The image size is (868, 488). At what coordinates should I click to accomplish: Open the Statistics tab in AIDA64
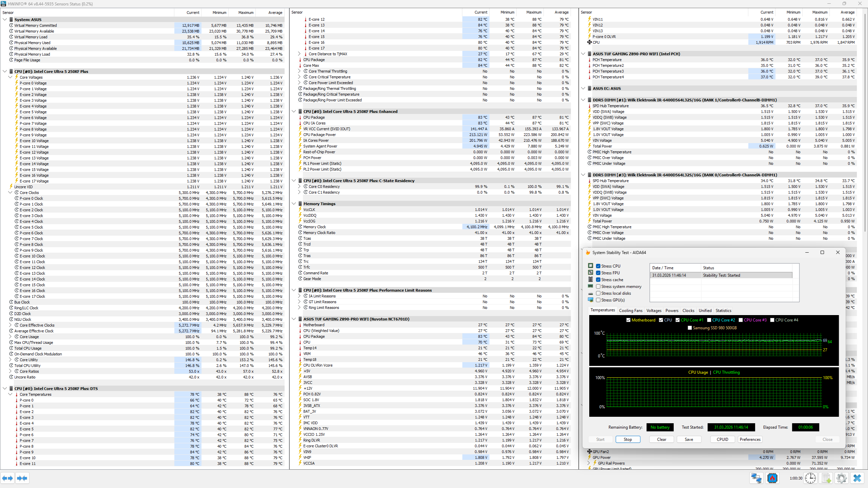coord(723,311)
